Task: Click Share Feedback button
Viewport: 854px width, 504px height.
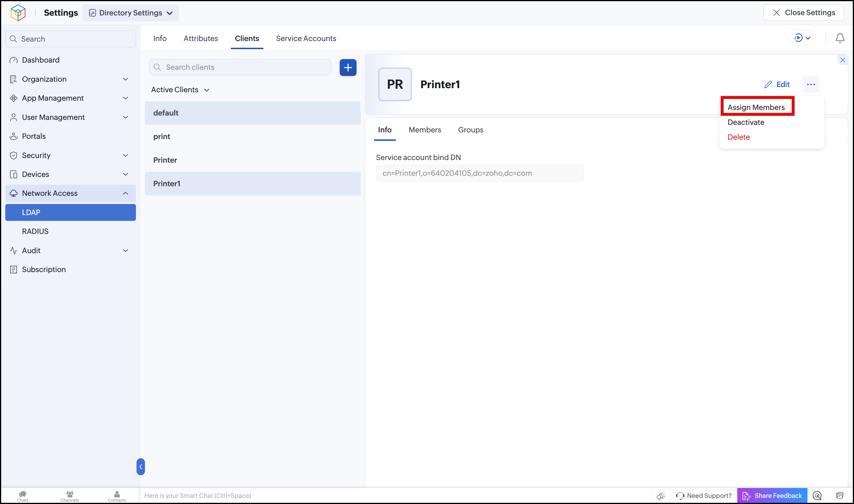Action: click(772, 496)
